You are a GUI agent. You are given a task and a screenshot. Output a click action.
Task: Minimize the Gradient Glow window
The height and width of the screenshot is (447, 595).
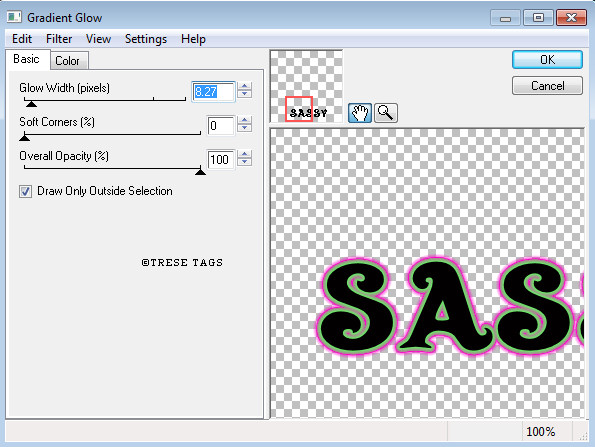tap(505, 18)
